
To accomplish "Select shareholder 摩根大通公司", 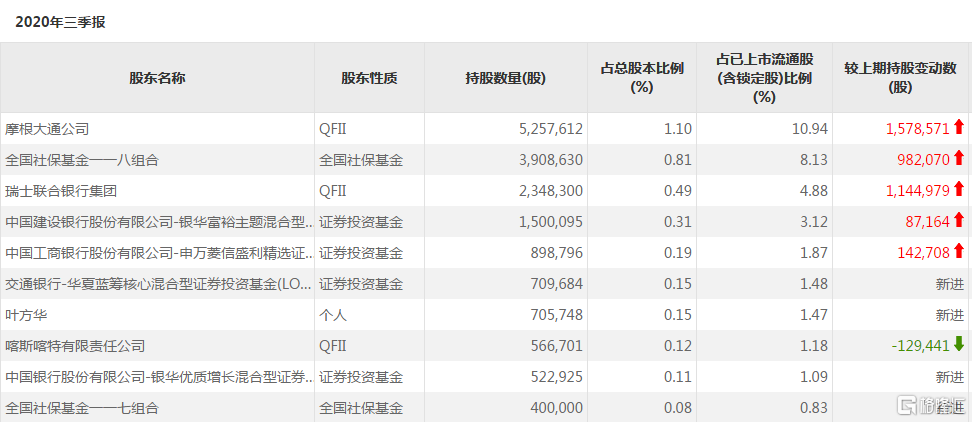I will click(x=47, y=129).
